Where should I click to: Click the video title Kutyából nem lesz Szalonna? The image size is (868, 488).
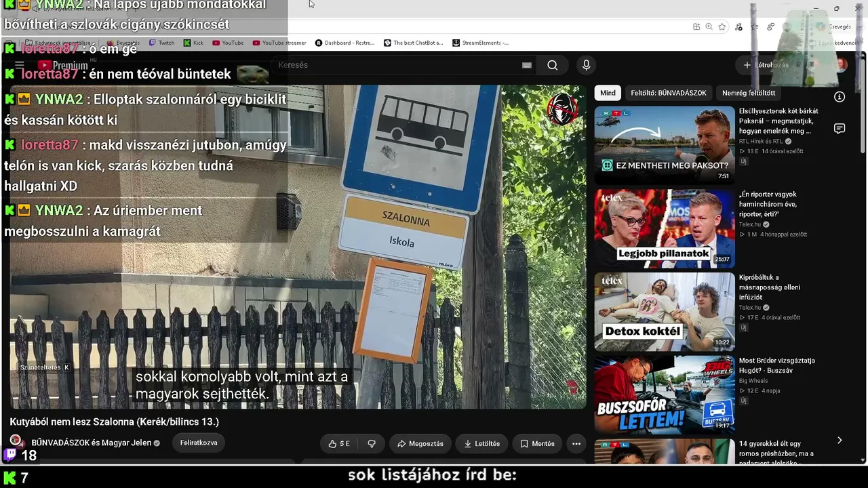115,422
